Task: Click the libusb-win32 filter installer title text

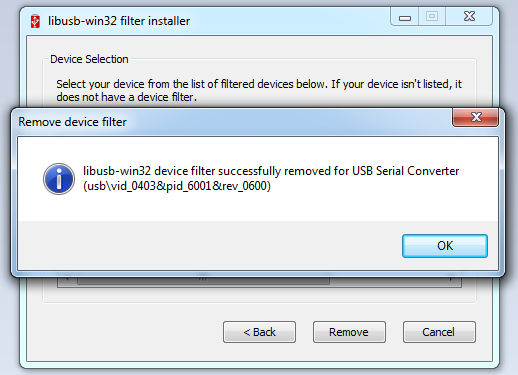Action: point(119,21)
